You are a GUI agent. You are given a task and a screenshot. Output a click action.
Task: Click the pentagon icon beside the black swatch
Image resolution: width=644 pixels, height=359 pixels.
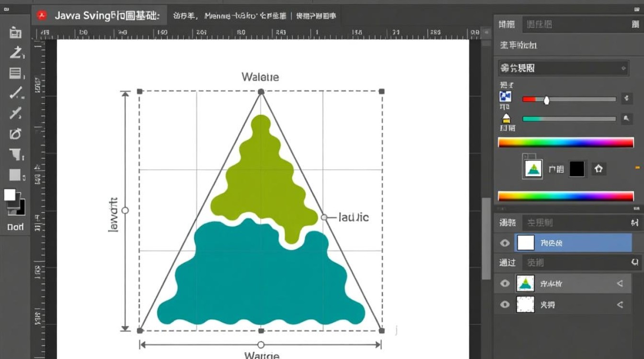pyautogui.click(x=598, y=168)
